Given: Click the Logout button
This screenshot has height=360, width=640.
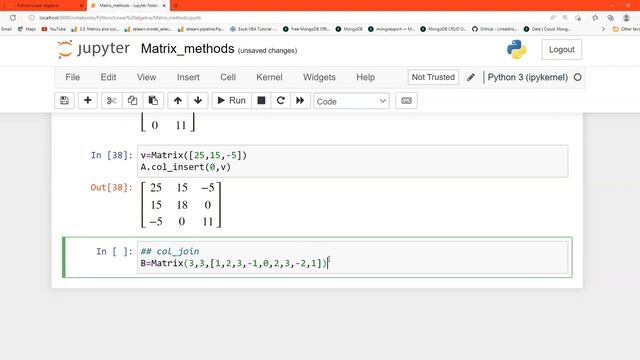Looking at the screenshot, I should click(562, 49).
